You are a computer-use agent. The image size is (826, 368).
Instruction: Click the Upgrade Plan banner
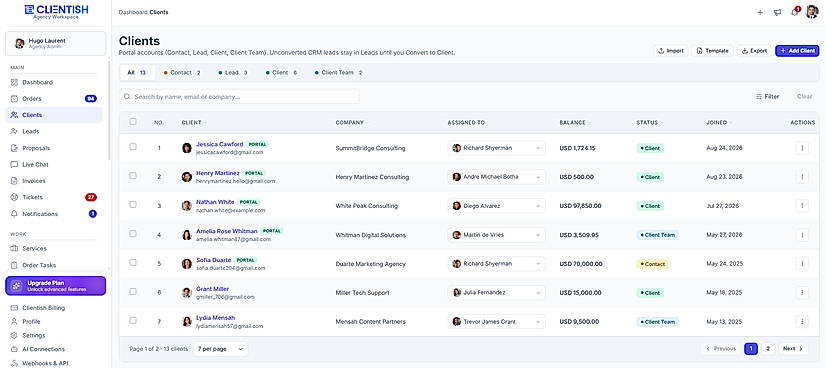pos(55,286)
